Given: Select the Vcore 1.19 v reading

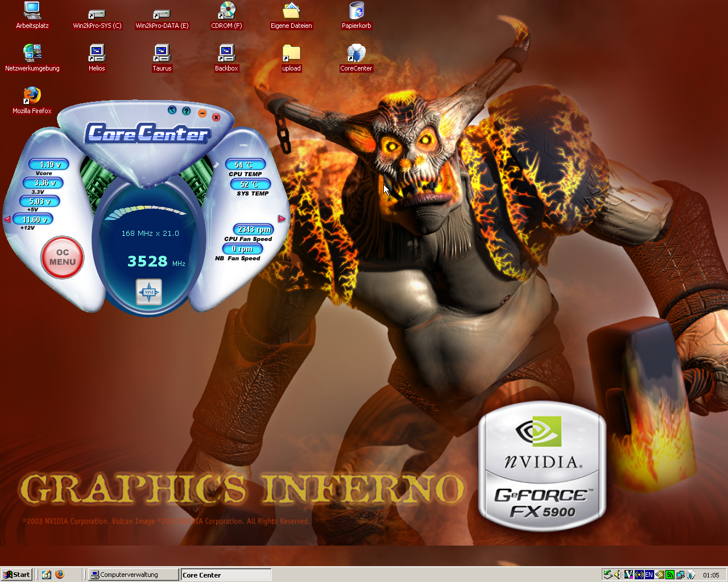Looking at the screenshot, I should click(x=49, y=165).
